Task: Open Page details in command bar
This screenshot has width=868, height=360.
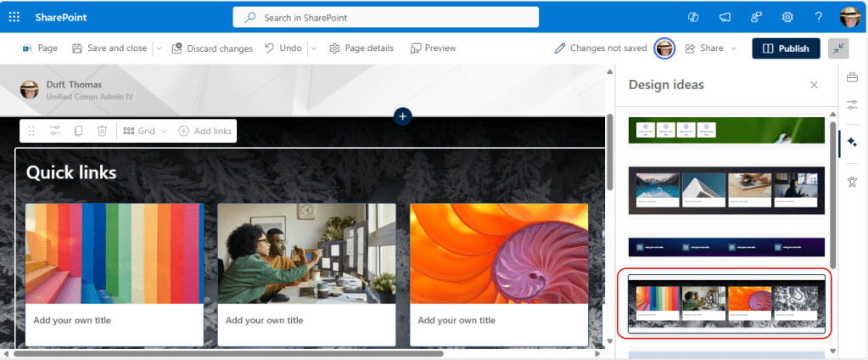Action: click(x=361, y=48)
